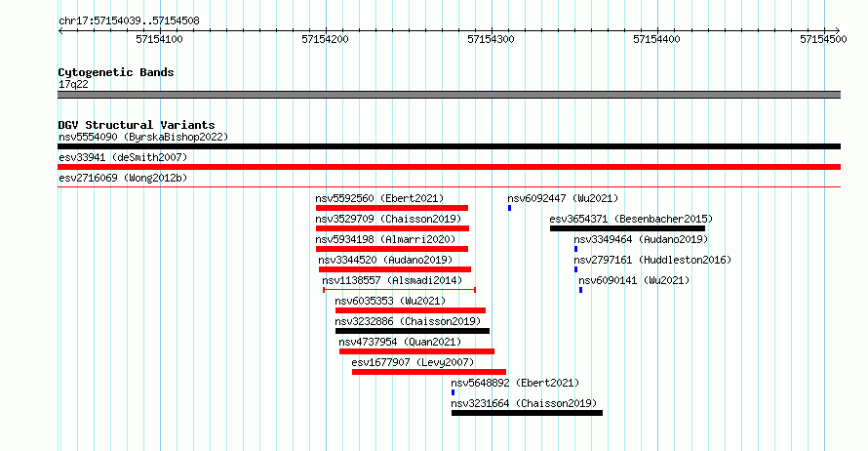
Task: Click the blue marker under nsv6090141
Action: coord(580,290)
